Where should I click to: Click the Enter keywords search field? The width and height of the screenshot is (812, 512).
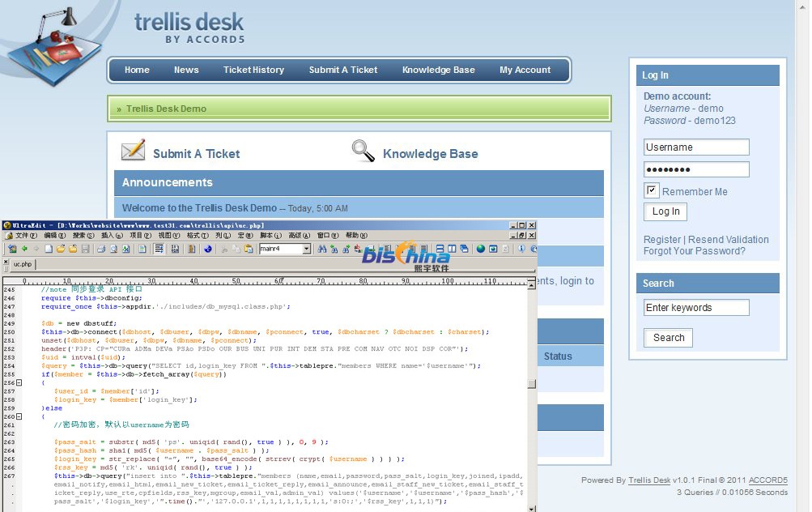coord(696,308)
